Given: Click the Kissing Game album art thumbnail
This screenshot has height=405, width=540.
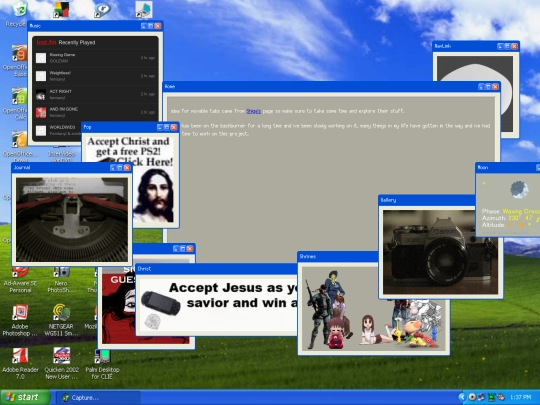Looking at the screenshot, I should [41, 58].
